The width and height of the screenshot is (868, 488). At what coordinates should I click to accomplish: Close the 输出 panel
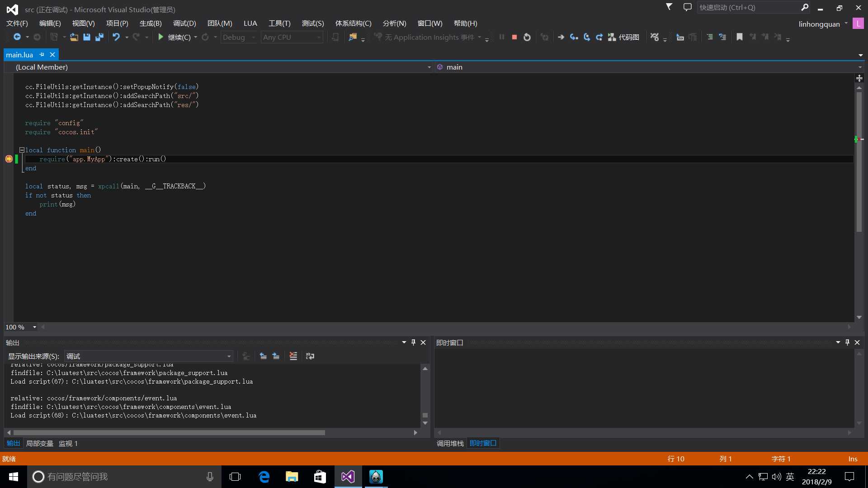coord(423,343)
